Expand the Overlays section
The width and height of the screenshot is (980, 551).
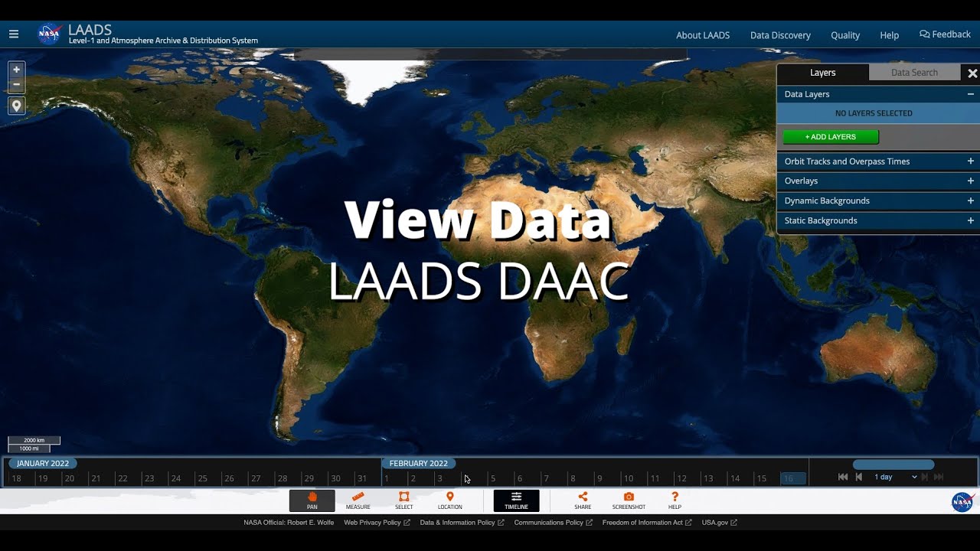[x=971, y=181]
